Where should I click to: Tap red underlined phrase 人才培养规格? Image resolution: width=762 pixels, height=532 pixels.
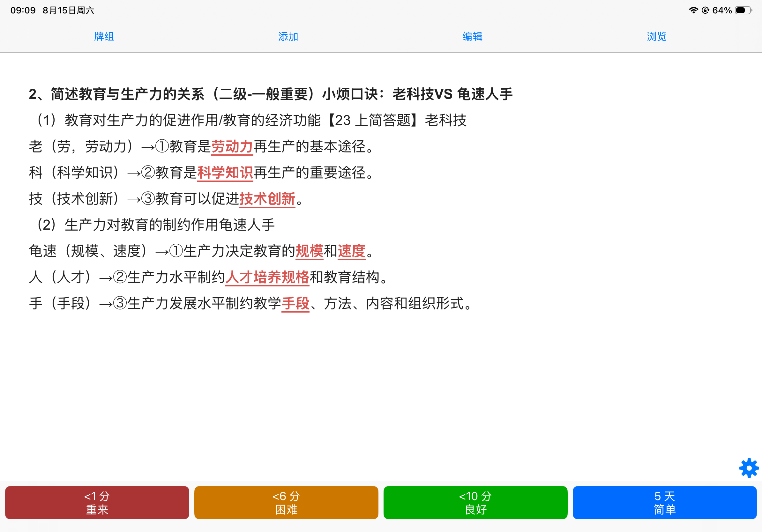(x=267, y=277)
